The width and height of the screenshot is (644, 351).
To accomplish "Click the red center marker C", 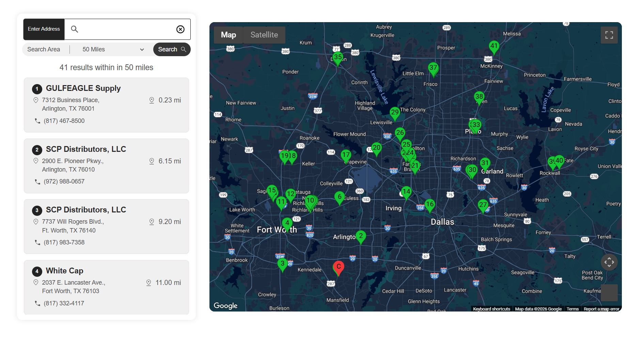I will click(339, 267).
